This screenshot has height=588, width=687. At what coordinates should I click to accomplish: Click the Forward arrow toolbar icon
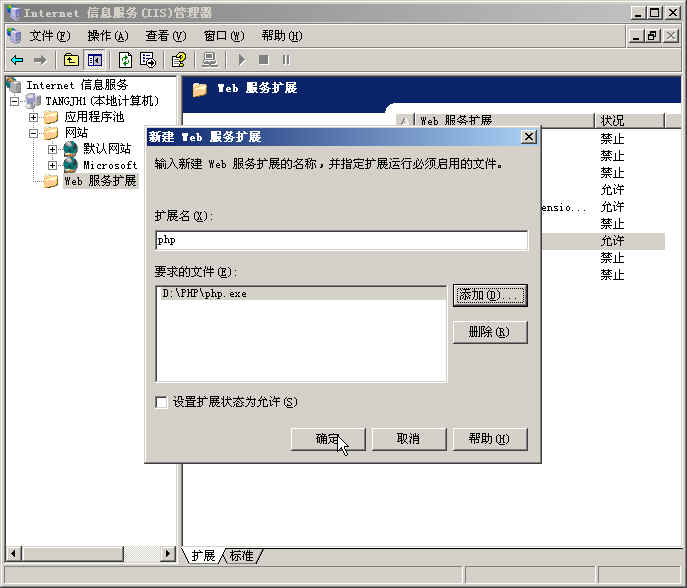[40, 60]
